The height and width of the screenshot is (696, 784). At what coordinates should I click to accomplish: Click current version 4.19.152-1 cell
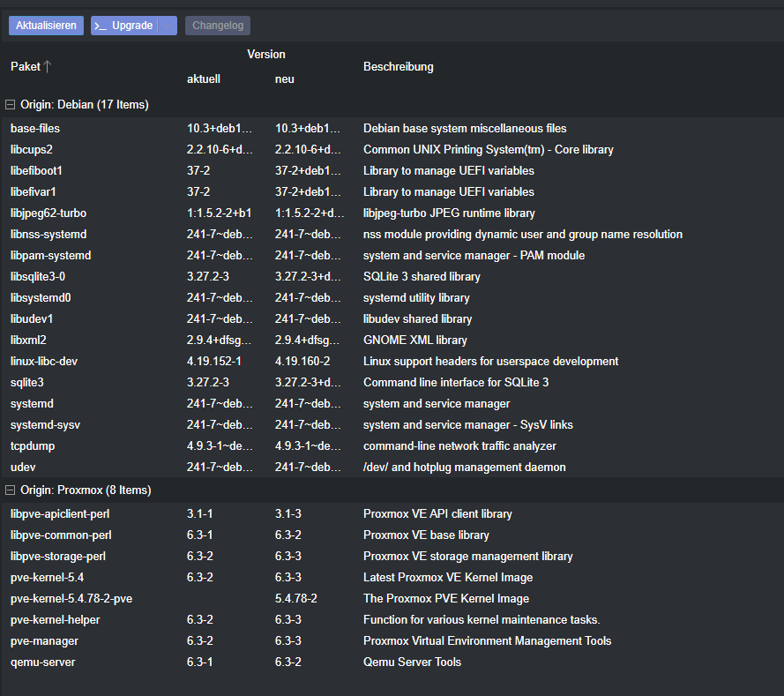(214, 361)
